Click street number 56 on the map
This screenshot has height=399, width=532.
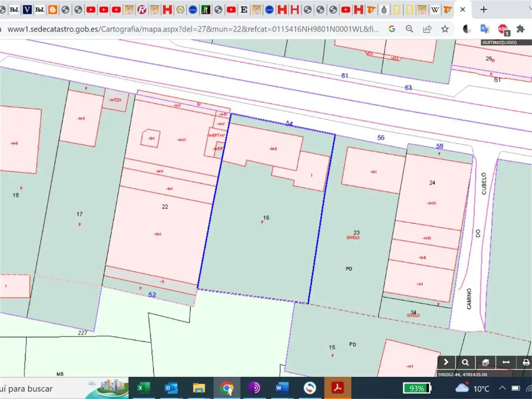[381, 137]
